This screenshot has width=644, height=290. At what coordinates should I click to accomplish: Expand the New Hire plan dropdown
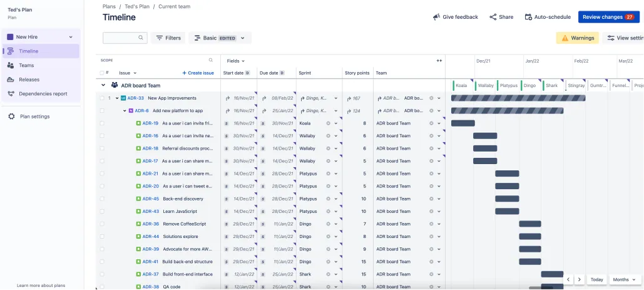pyautogui.click(x=71, y=37)
